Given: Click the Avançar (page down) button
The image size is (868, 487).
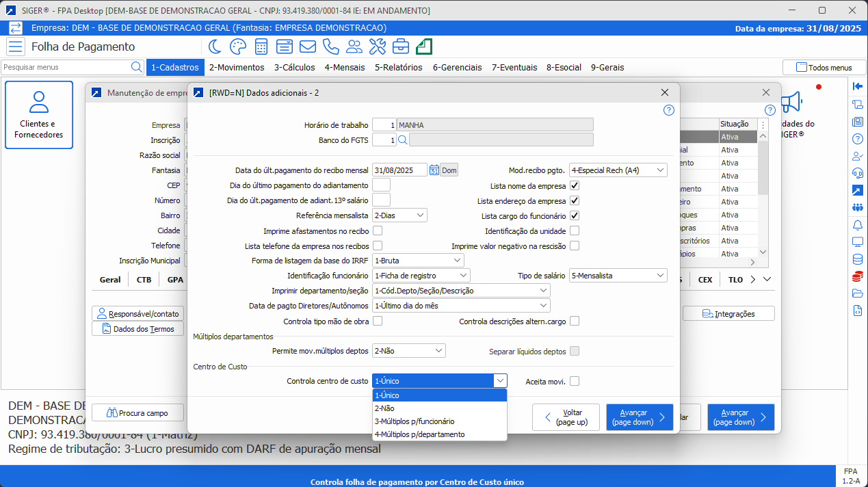Looking at the screenshot, I should click(639, 417).
